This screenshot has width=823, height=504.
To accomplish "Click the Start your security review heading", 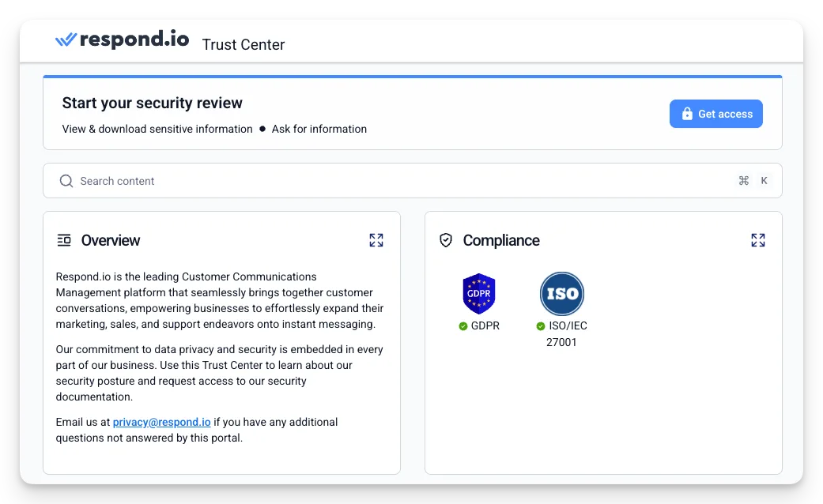I will [153, 103].
